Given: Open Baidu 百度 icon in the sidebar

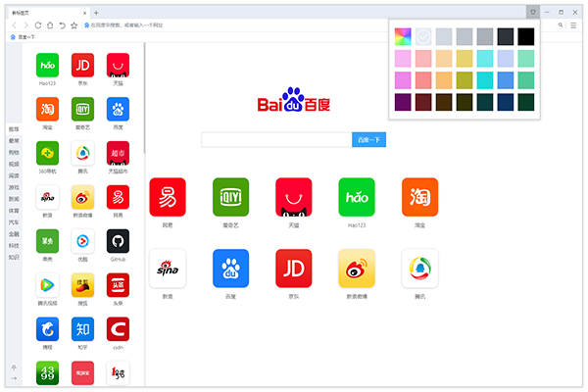Looking at the screenshot, I should [x=118, y=109].
